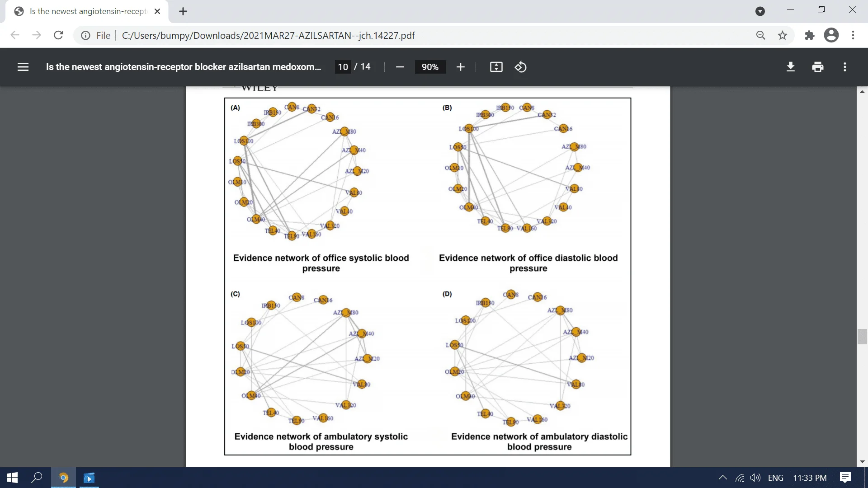Open the tab search dropdown
The height and width of the screenshot is (488, 868).
pyautogui.click(x=760, y=11)
